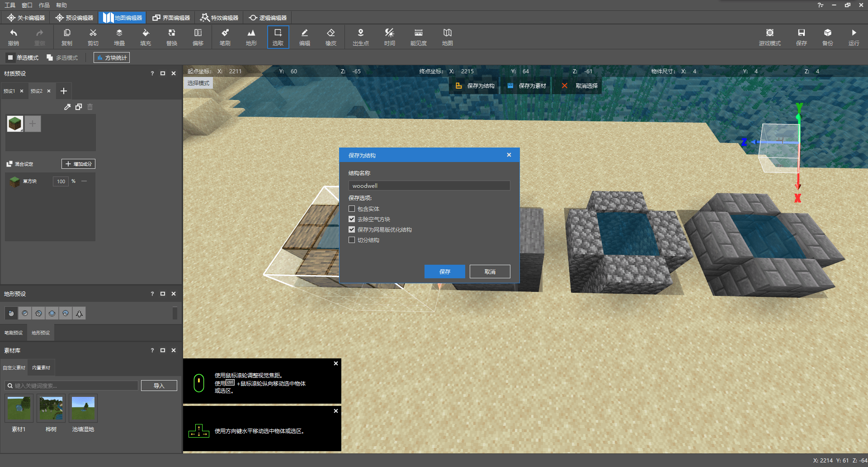
Task: Click the 出生点 spawn point icon
Action: (x=360, y=37)
